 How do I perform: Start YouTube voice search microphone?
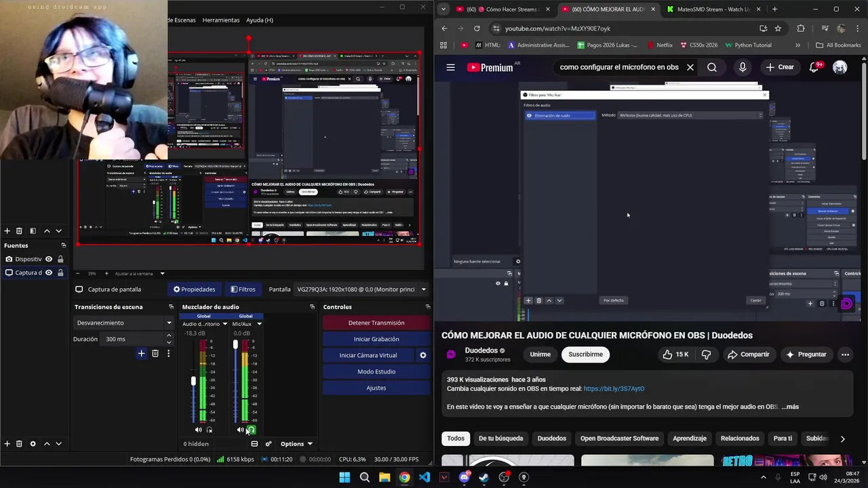click(743, 67)
